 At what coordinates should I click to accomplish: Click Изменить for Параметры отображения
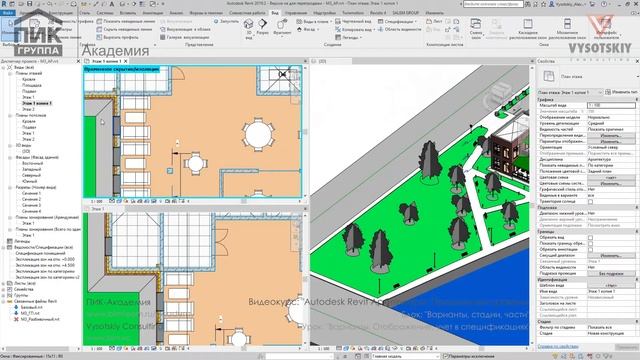[611, 142]
